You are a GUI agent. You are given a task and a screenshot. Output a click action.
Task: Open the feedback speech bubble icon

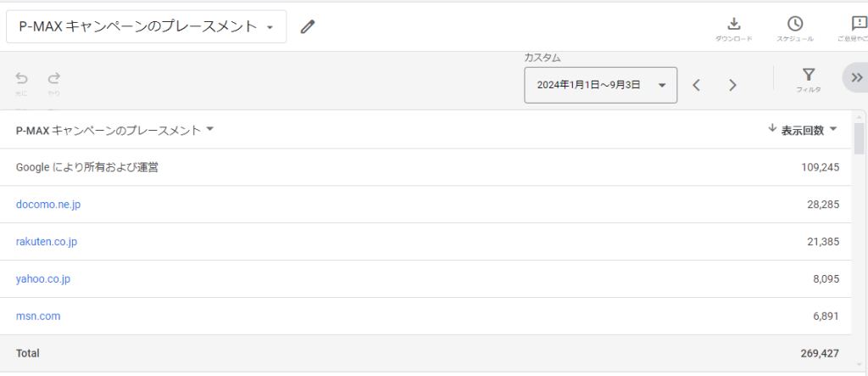[x=859, y=24]
